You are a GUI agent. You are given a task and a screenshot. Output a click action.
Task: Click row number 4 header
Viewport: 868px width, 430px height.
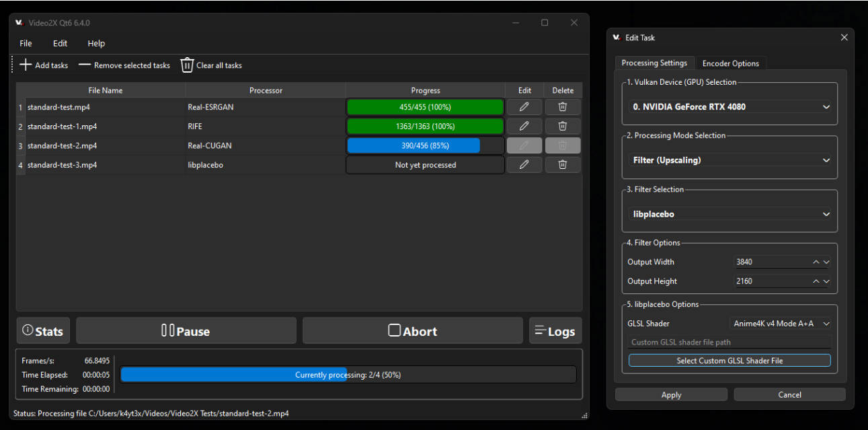[x=20, y=165]
